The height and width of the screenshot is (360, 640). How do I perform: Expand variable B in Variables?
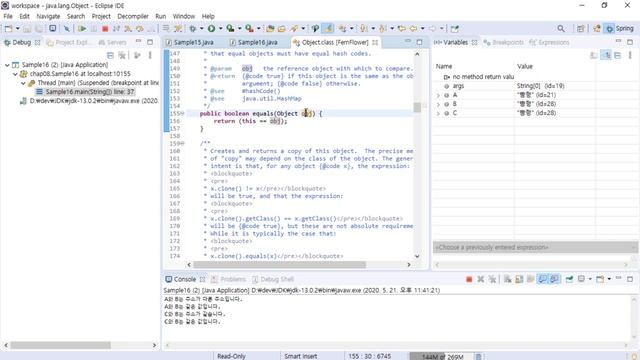pyautogui.click(x=439, y=104)
